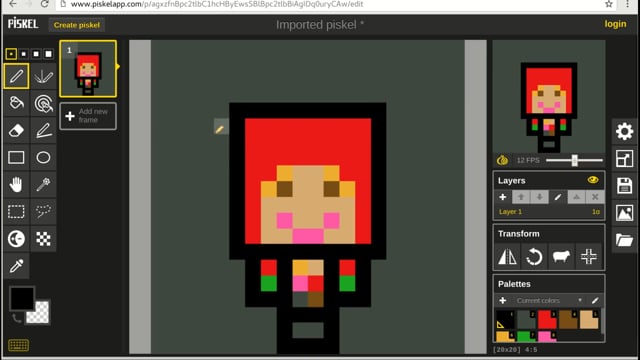Click the Align to center transform icon
Screen dimensions: 640x360
pyautogui.click(x=589, y=257)
